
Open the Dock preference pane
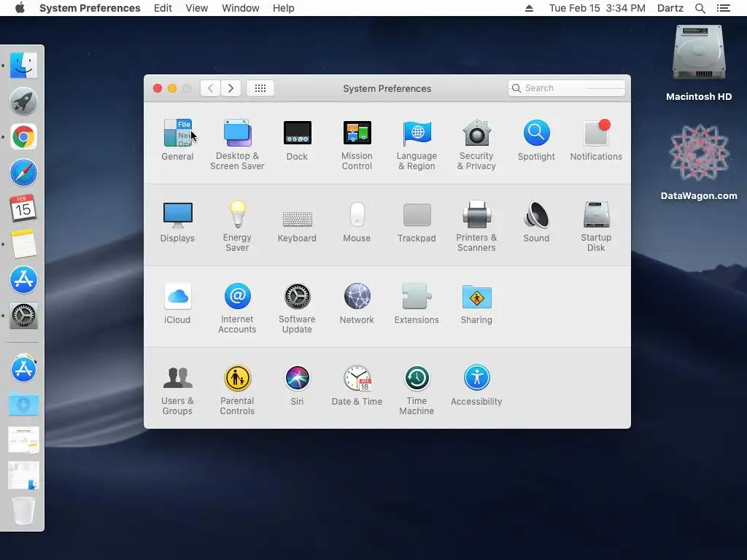pos(298,139)
